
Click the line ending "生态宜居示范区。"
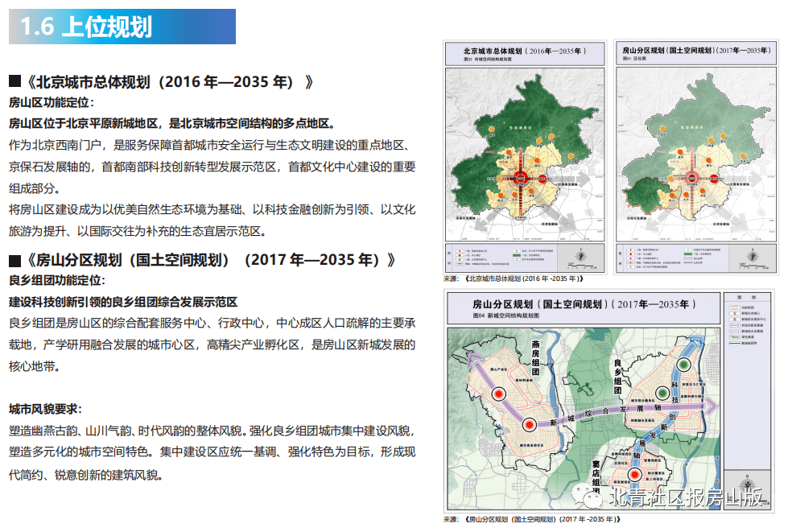click(138, 231)
